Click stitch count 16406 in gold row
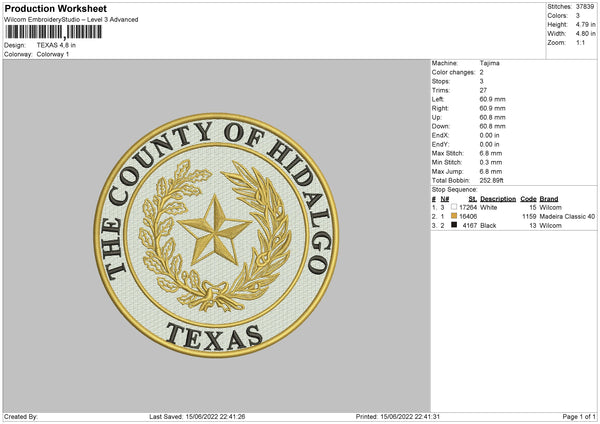Viewport: 600px width, 424px height. pyautogui.click(x=468, y=217)
